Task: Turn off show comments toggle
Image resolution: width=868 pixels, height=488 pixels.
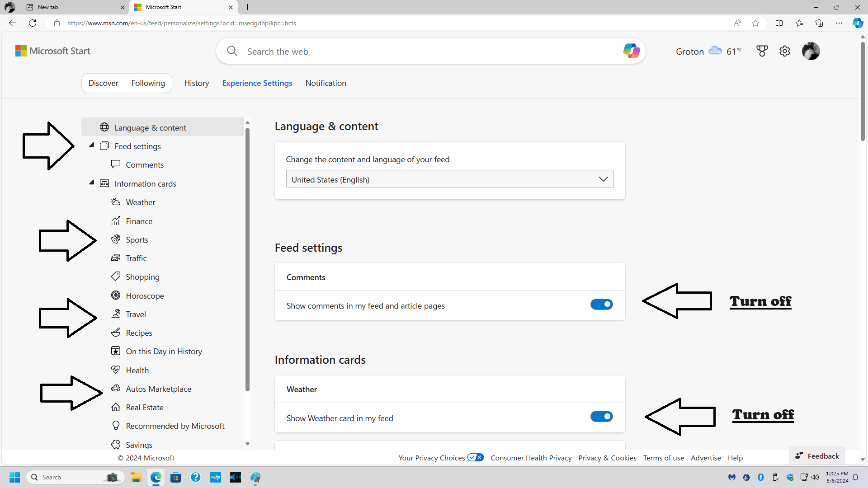Action: coord(601,305)
